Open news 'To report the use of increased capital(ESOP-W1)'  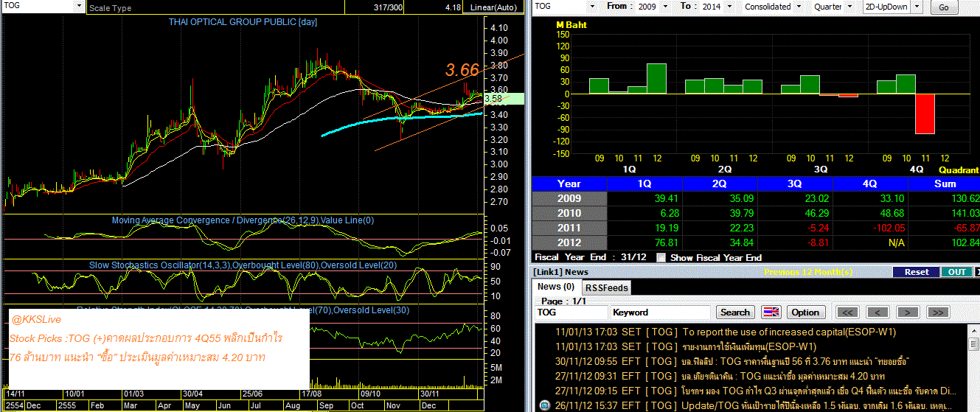pos(789,332)
